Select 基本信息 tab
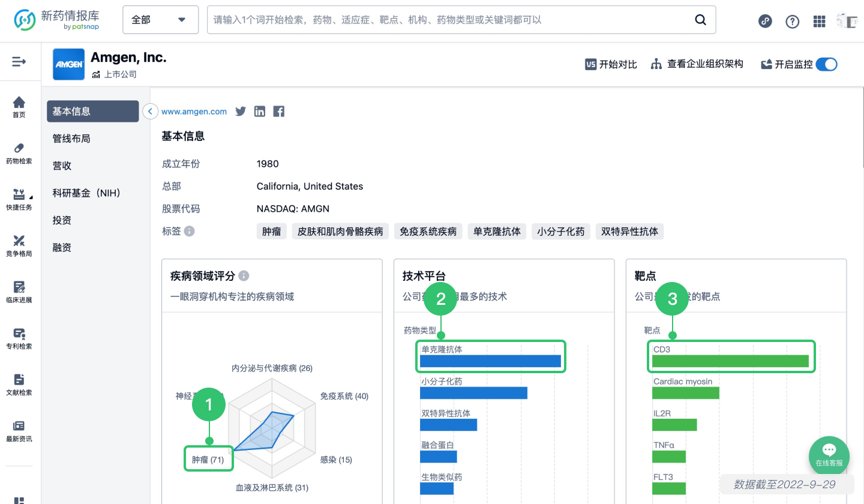 (93, 111)
